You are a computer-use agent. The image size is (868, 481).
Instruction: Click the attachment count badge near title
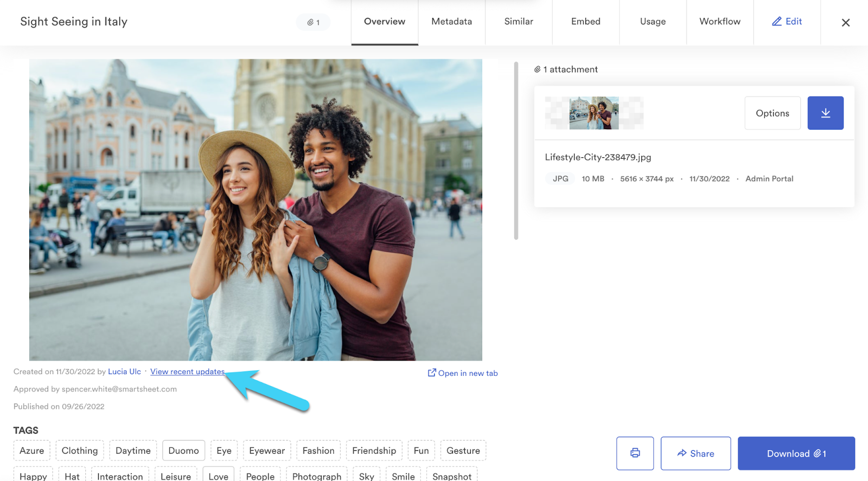click(x=313, y=22)
